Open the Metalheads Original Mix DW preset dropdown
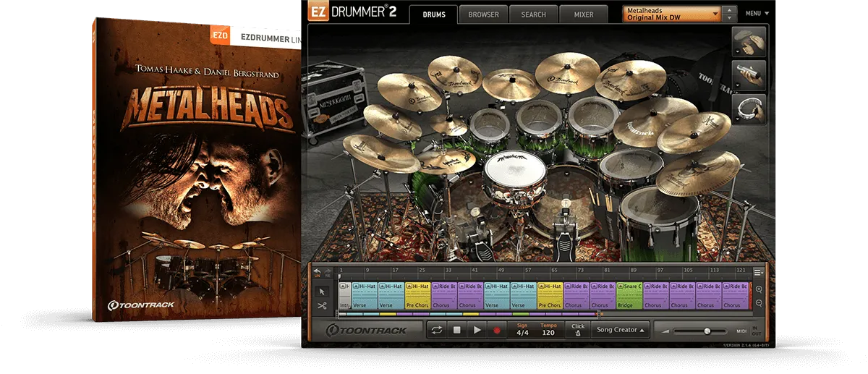 (672, 14)
